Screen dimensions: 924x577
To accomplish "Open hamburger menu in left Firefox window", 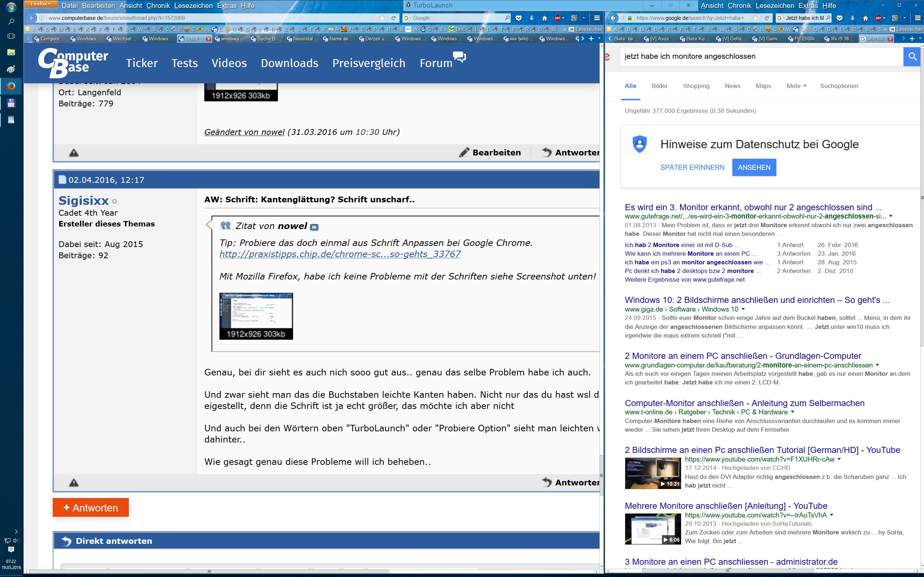I will [x=597, y=18].
